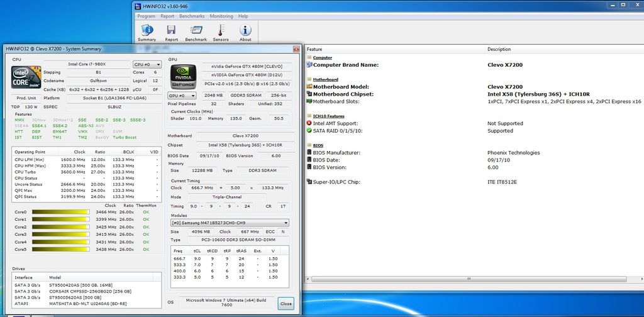Click the ITE IT8512E description value
The image size is (644, 317).
coord(502,182)
